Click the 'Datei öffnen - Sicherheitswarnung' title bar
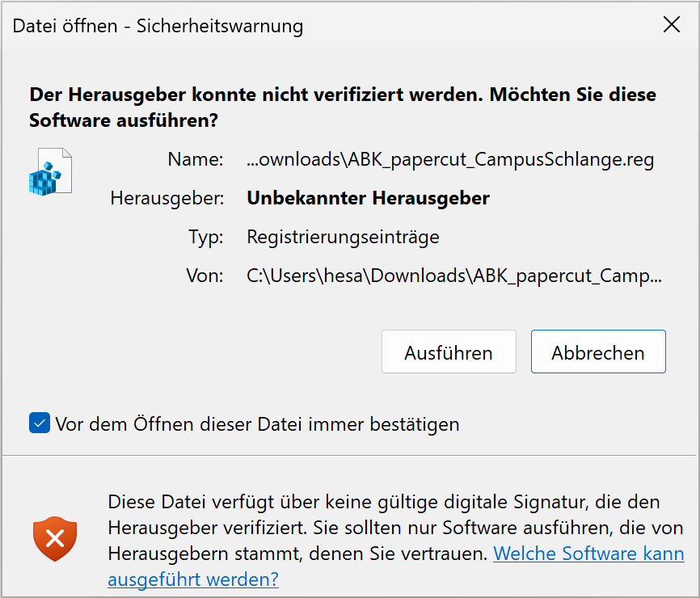Image resolution: width=700 pixels, height=598 pixels. [158, 26]
